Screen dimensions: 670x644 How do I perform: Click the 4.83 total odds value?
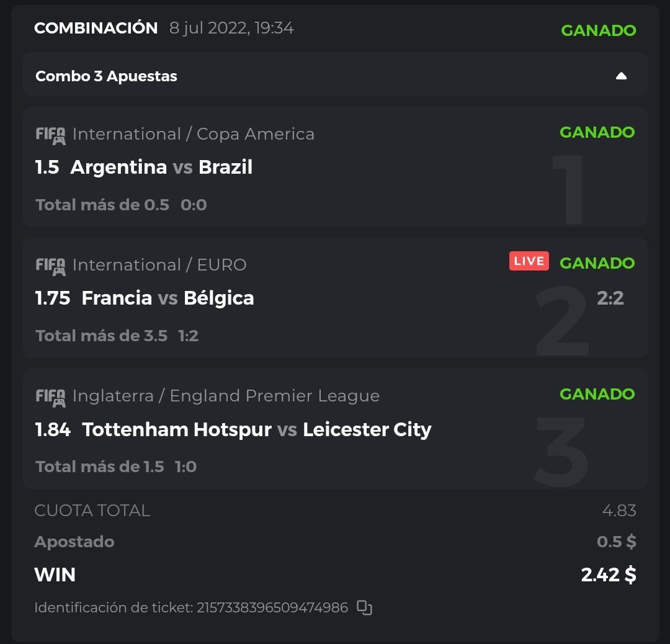(x=619, y=511)
